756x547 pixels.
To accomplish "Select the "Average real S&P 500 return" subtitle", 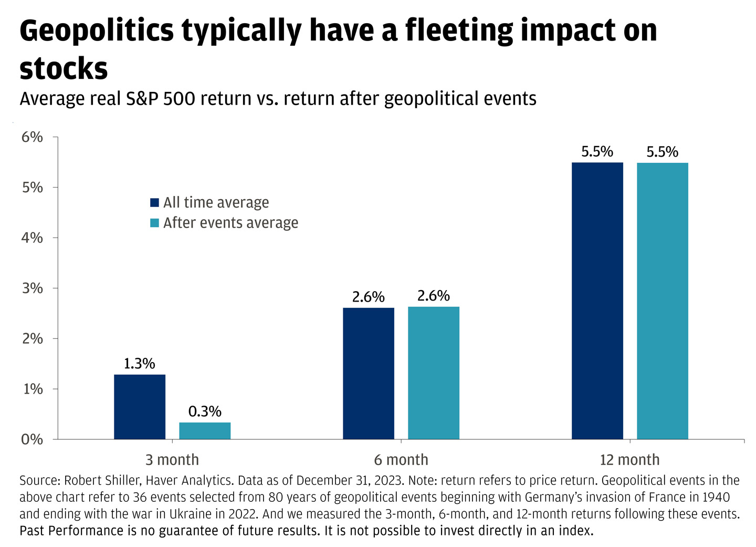I will click(278, 99).
